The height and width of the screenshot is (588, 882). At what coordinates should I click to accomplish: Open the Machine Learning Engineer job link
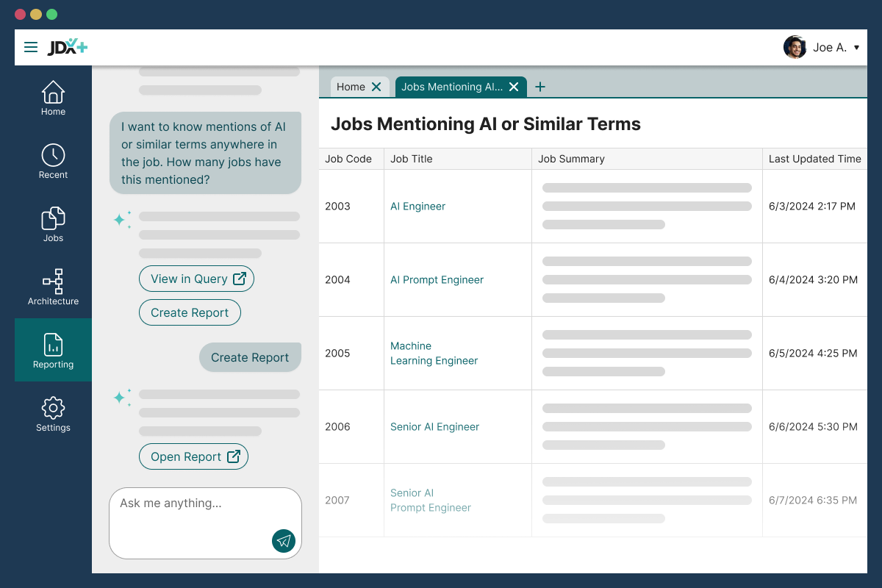[434, 353]
